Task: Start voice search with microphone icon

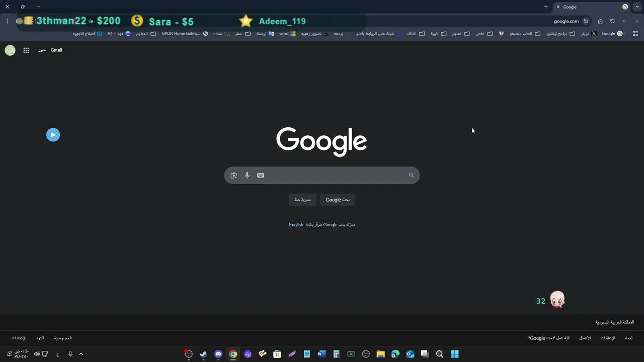Action: pos(247,175)
